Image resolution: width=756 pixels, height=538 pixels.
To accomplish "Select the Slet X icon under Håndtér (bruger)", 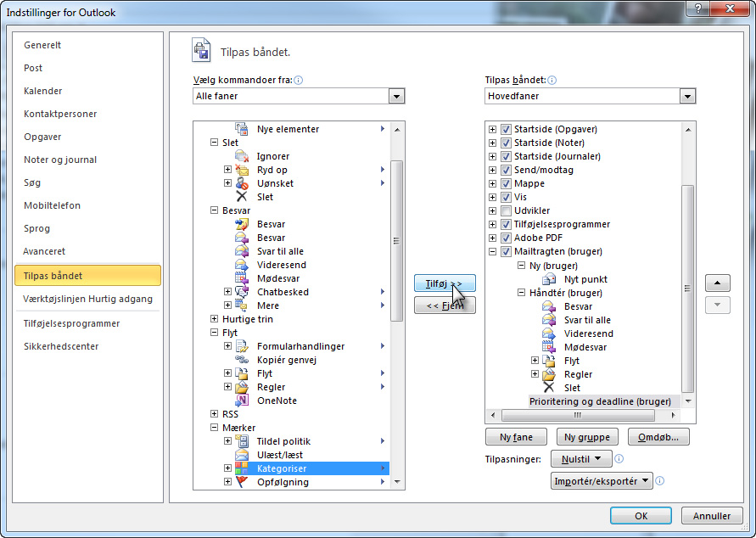I will 549,388.
